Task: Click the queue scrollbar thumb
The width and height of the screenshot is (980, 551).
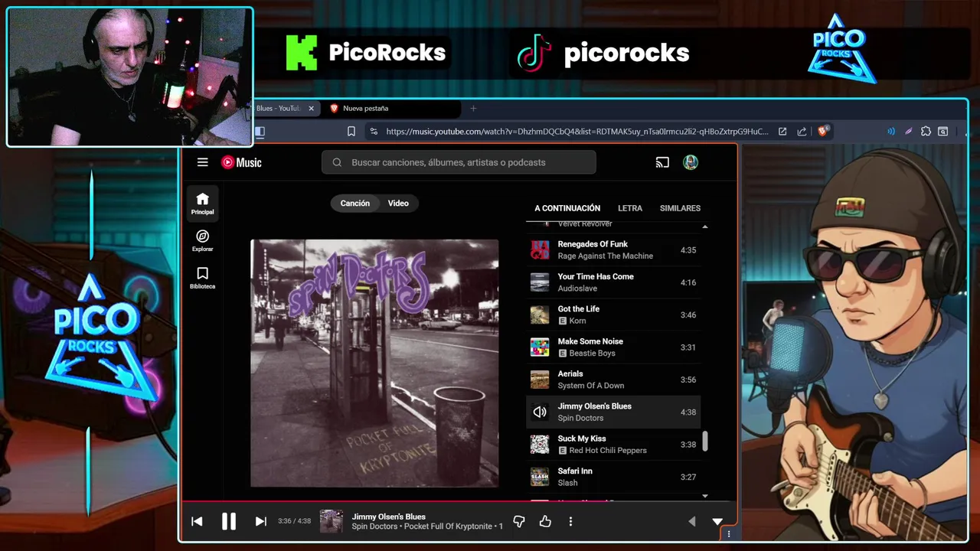Action: coord(705,441)
